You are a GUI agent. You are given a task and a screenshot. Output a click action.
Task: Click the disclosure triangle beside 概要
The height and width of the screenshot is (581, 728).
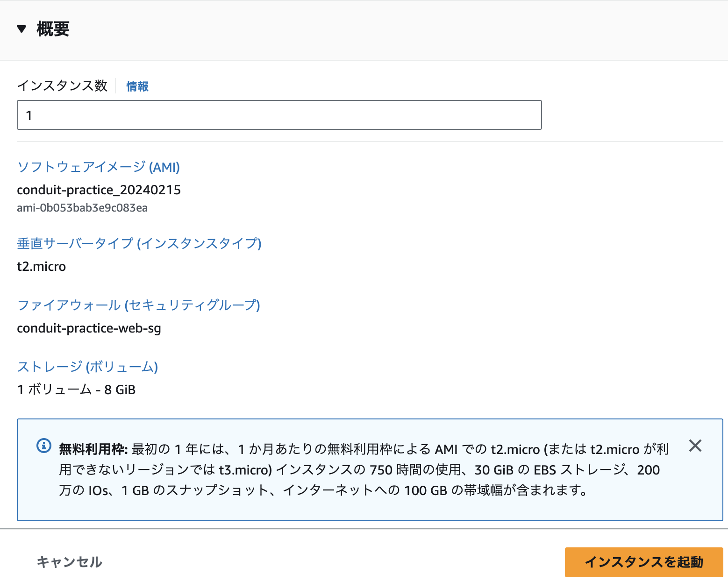(21, 29)
